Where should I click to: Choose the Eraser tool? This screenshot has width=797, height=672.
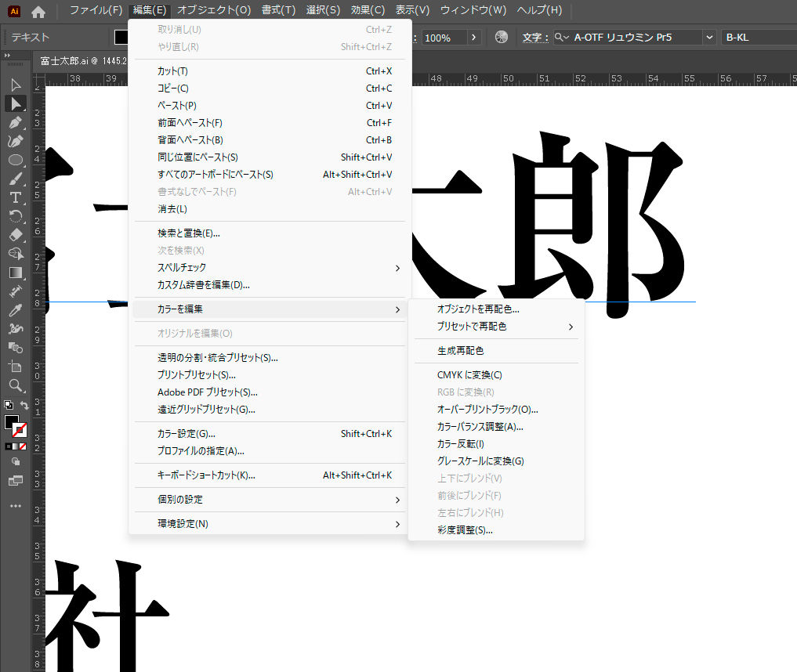(x=15, y=235)
